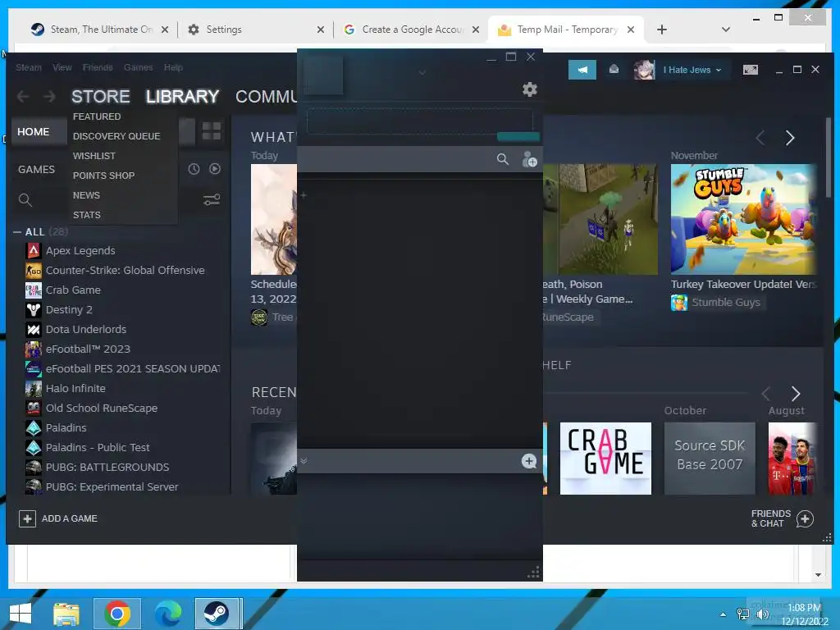The image size is (840, 630).
Task: Select eFootball 2023 in library list
Action: [88, 349]
